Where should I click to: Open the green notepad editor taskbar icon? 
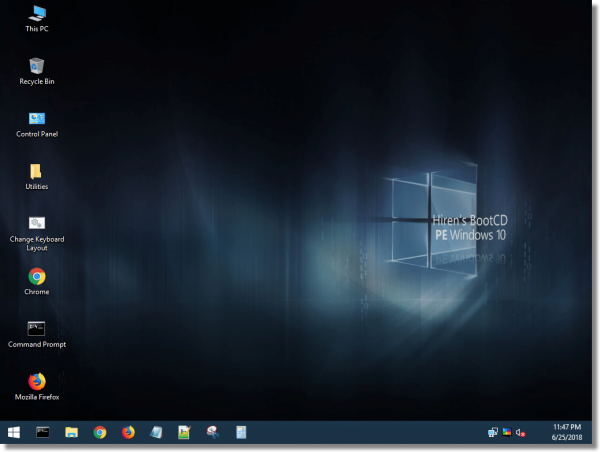pyautogui.click(x=184, y=432)
